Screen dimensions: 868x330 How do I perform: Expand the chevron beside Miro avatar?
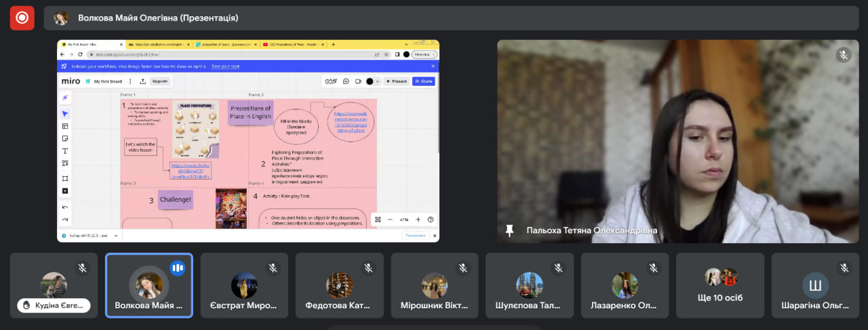tap(378, 81)
